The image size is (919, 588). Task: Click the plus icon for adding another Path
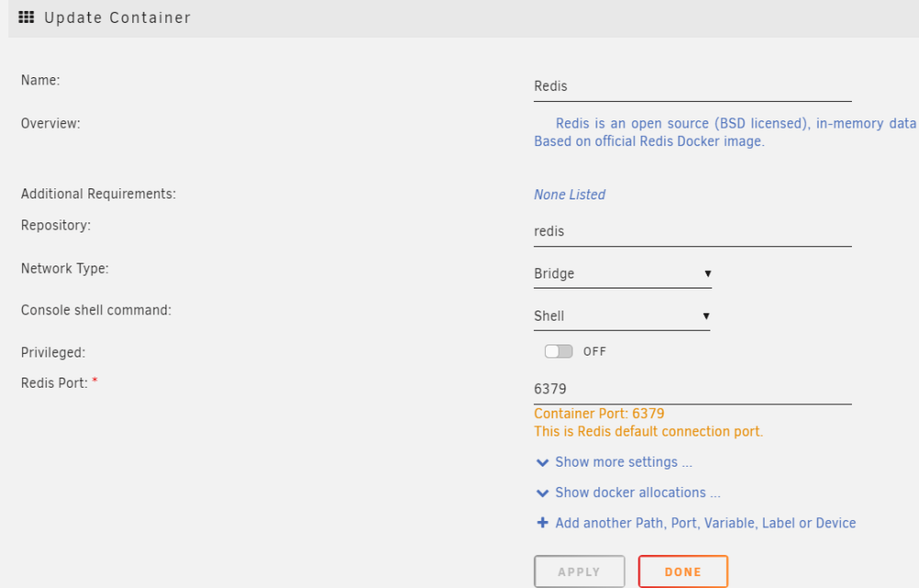[543, 523]
